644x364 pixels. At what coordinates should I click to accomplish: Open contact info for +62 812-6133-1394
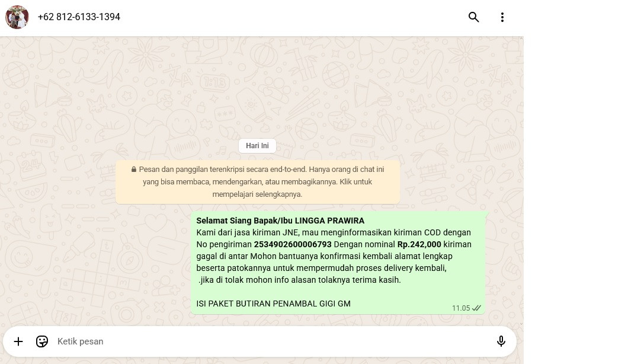[79, 17]
